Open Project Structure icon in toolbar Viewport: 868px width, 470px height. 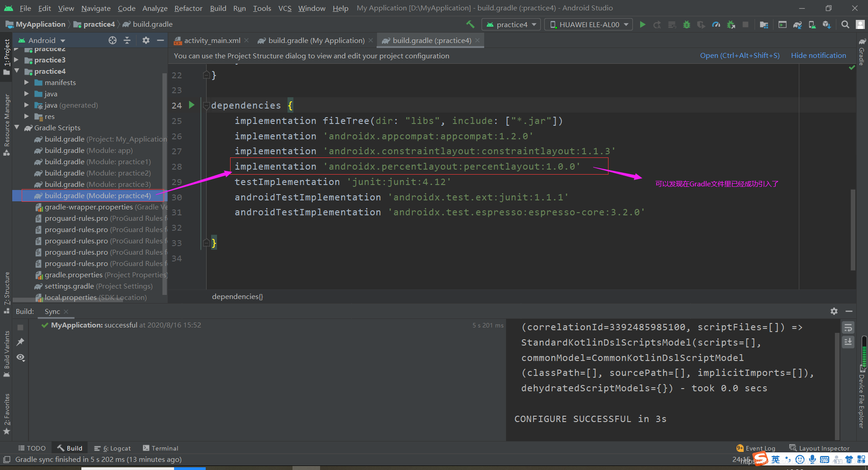[764, 24]
